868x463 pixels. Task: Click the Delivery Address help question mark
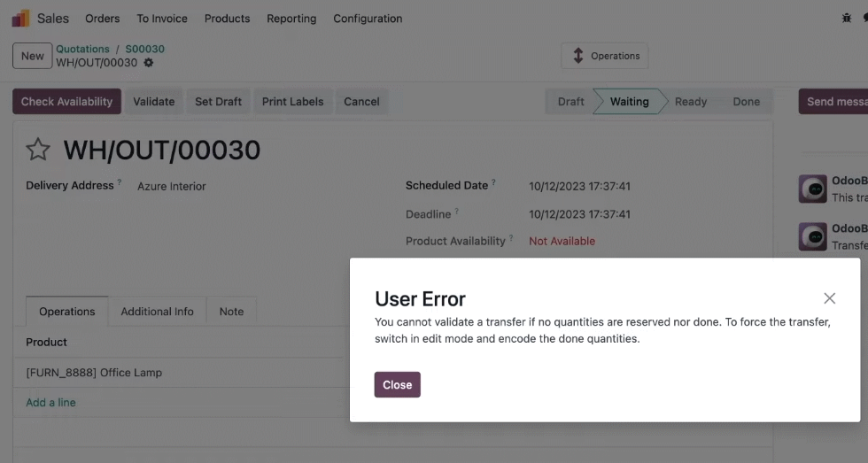[119, 182]
